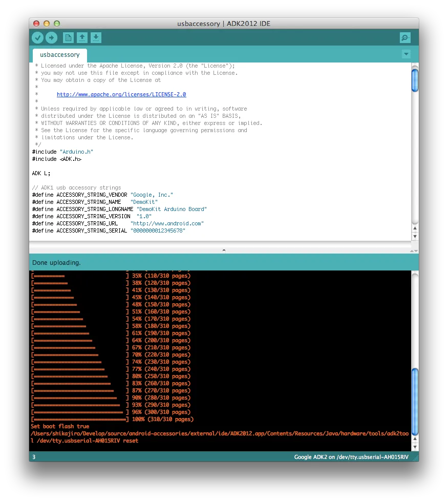Create a new sketch with New icon

point(68,37)
